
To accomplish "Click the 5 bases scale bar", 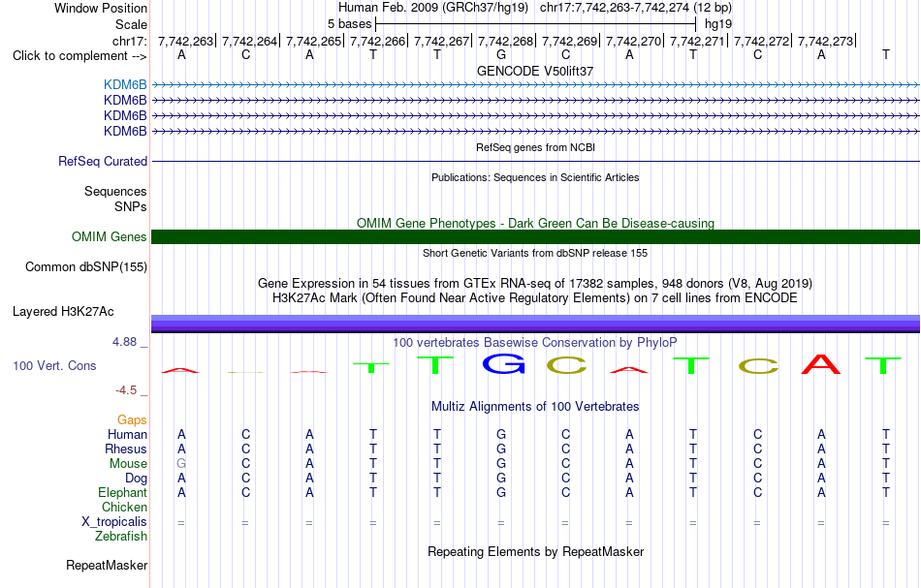I will [x=535, y=24].
